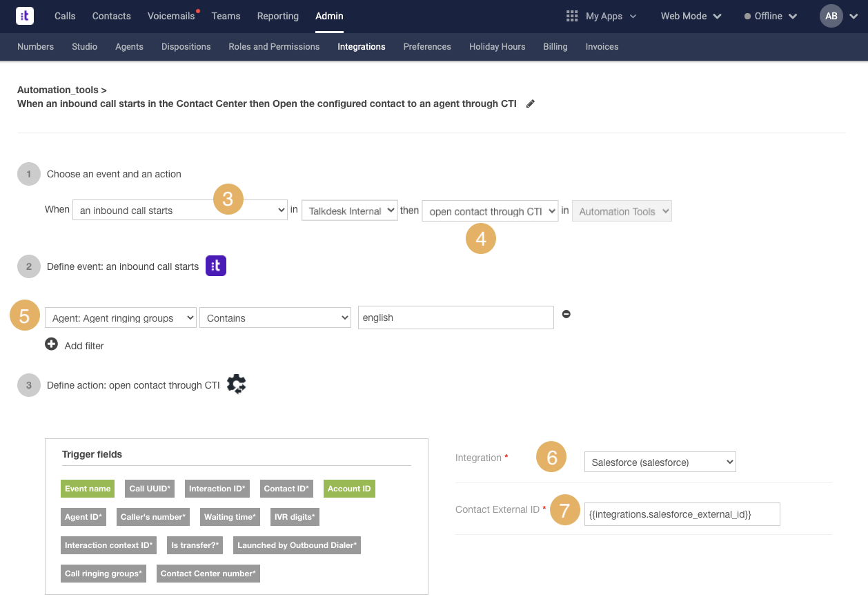Switch to the Studio tab

coord(84,46)
